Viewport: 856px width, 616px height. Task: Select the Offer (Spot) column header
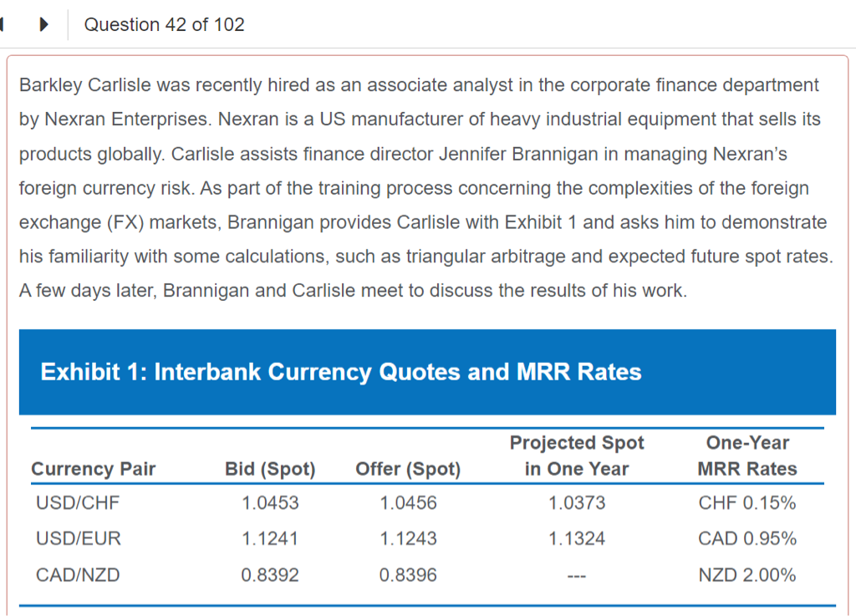coord(408,469)
